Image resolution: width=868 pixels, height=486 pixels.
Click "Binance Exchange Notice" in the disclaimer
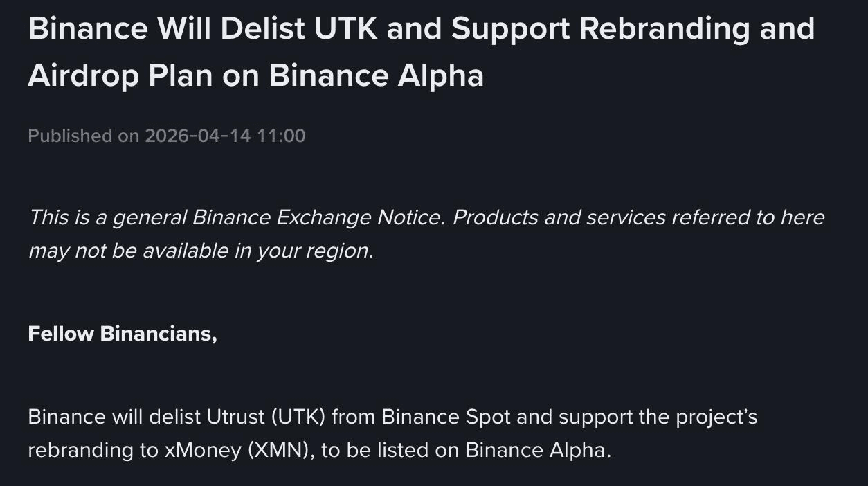pos(316,217)
